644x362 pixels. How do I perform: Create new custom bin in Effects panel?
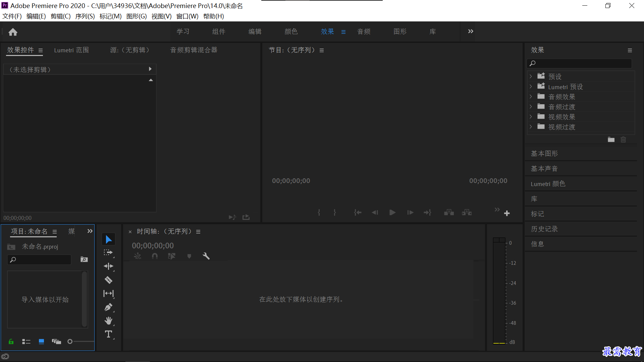click(611, 139)
